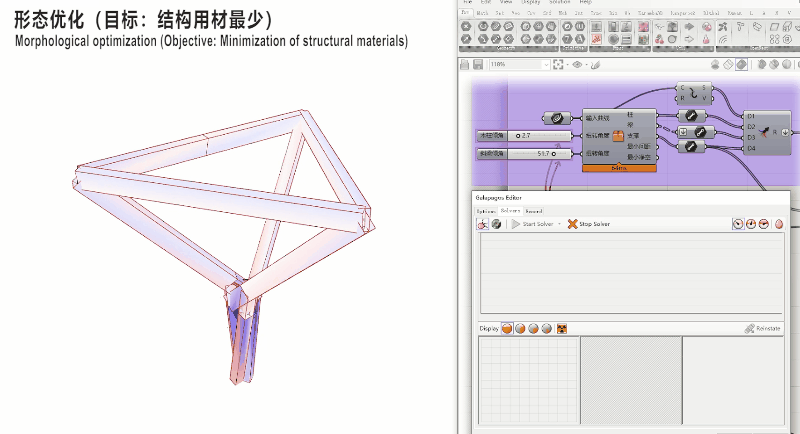Viewport: 800px width, 434px height.
Task: Toggle the third gauge runtime icon
Action: [x=764, y=224]
